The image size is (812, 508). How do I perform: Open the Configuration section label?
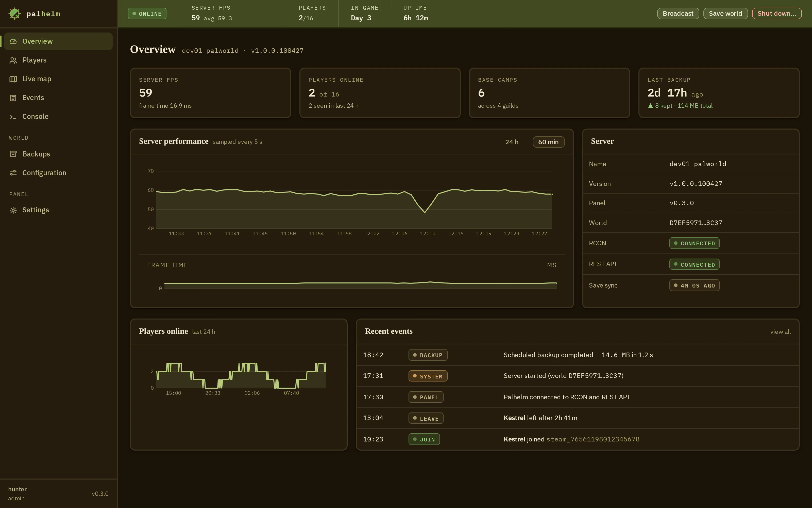[x=44, y=173]
